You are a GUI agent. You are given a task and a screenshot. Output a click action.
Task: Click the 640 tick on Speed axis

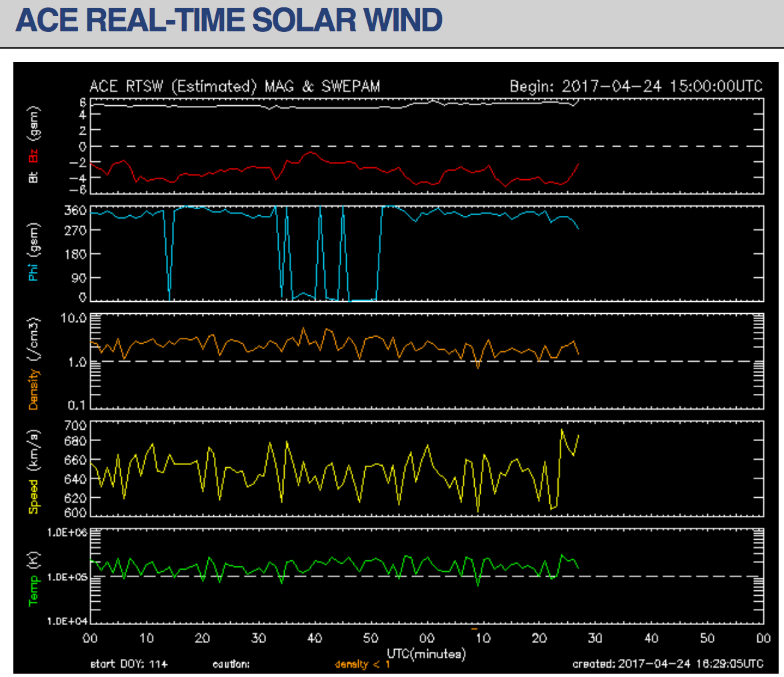click(x=75, y=478)
